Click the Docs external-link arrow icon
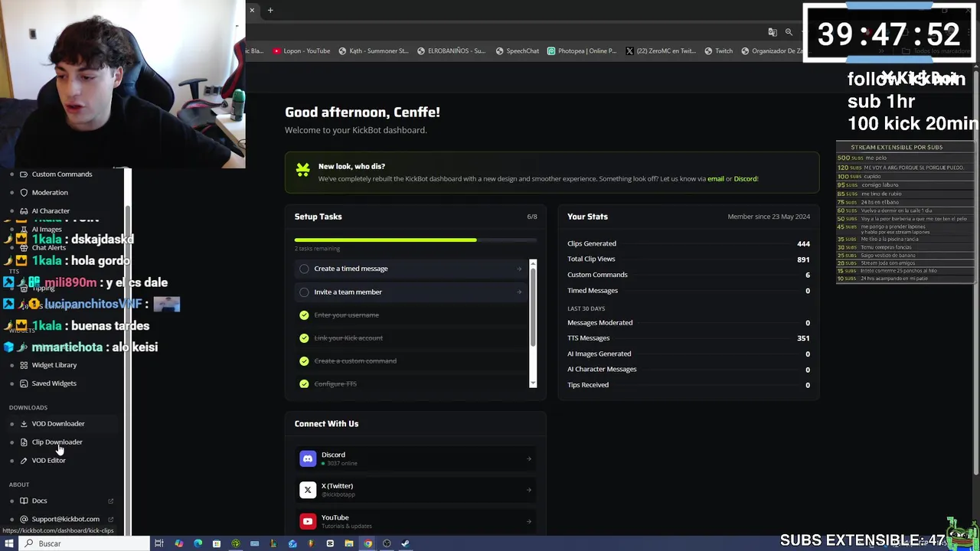 [x=110, y=500]
